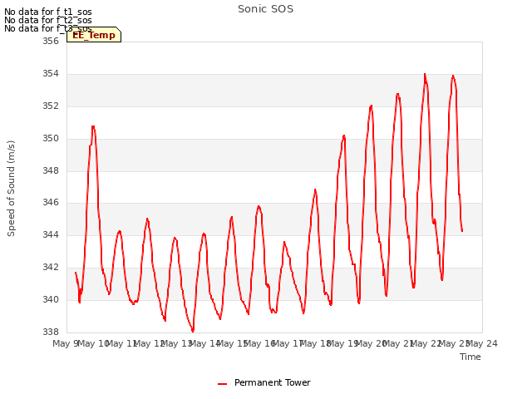Click the red Permanent Tower legend marker
The image size is (532, 399).
pos(222,384)
